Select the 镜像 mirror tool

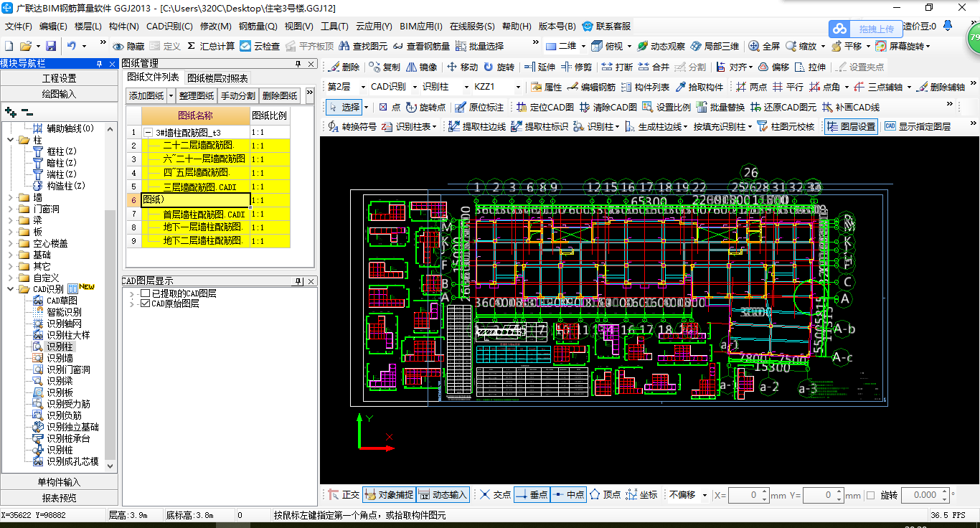[421, 67]
